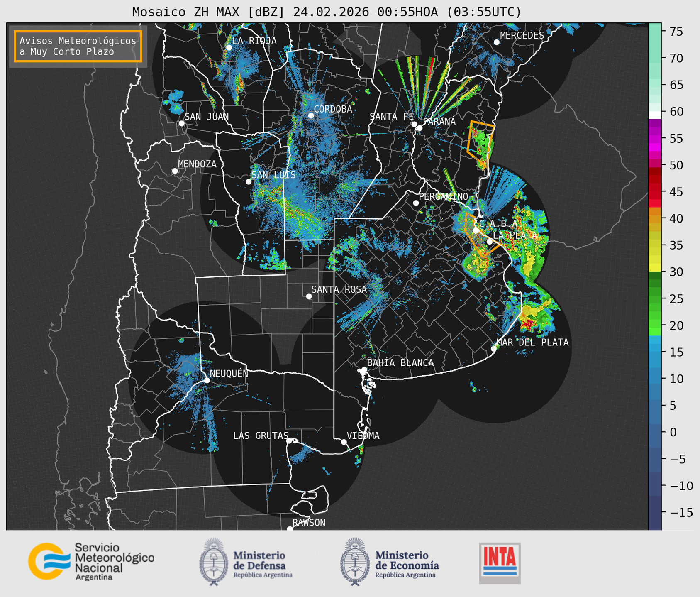This screenshot has height=597, width=700.
Task: Click the Pergamino location dot
Action: (x=416, y=203)
